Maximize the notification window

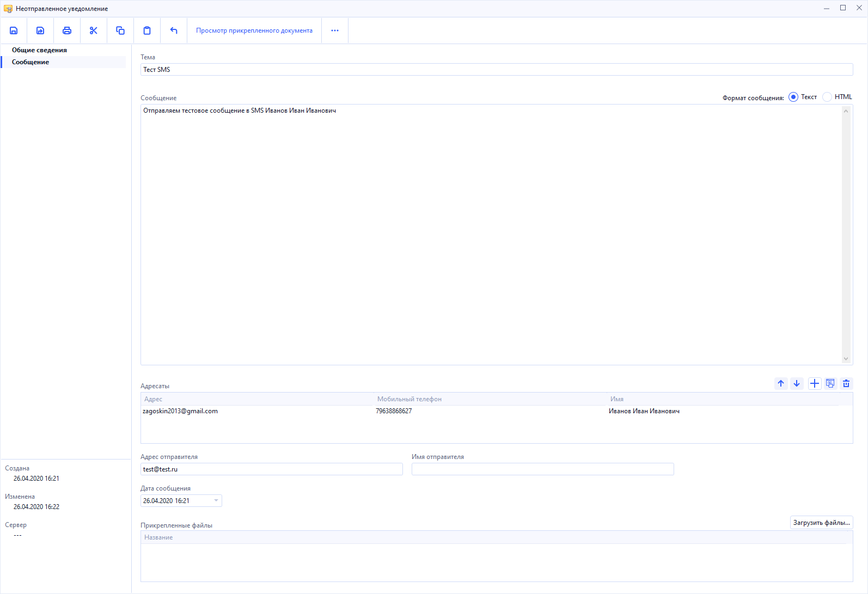(x=843, y=8)
